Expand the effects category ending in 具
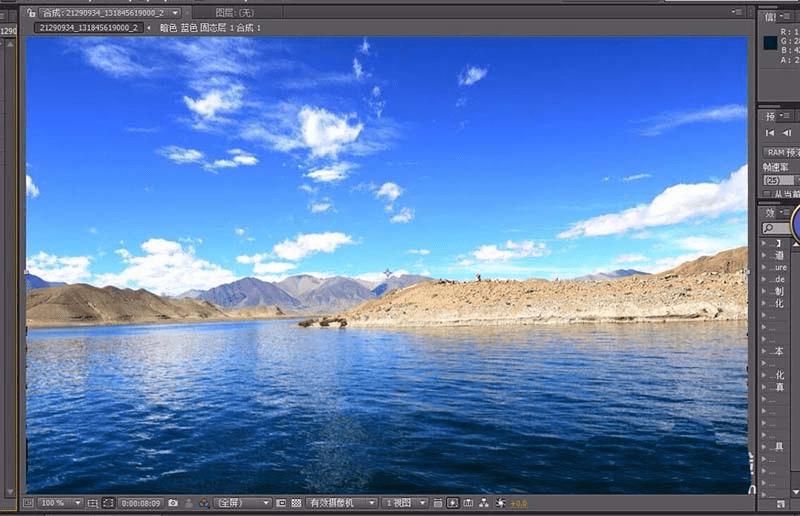The width and height of the screenshot is (800, 516). (x=764, y=447)
